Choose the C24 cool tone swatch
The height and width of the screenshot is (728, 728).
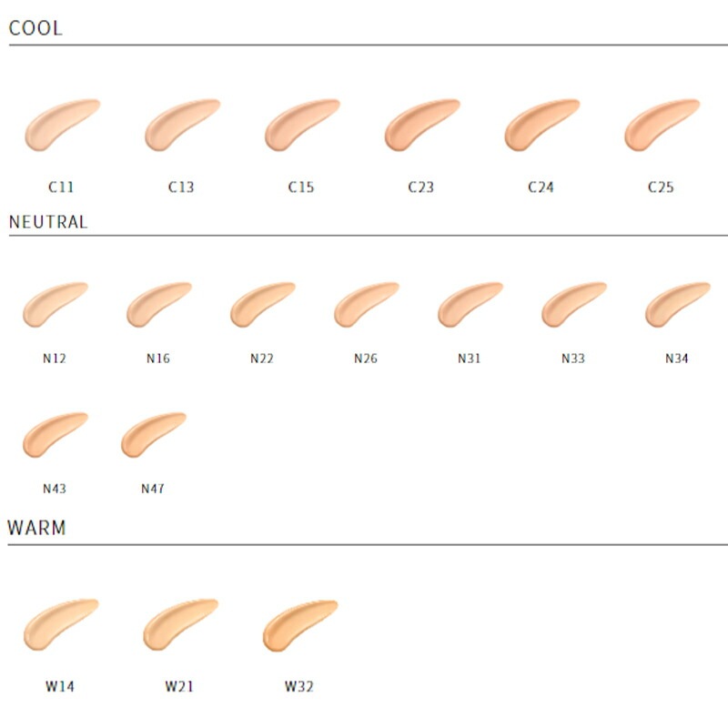(539, 126)
